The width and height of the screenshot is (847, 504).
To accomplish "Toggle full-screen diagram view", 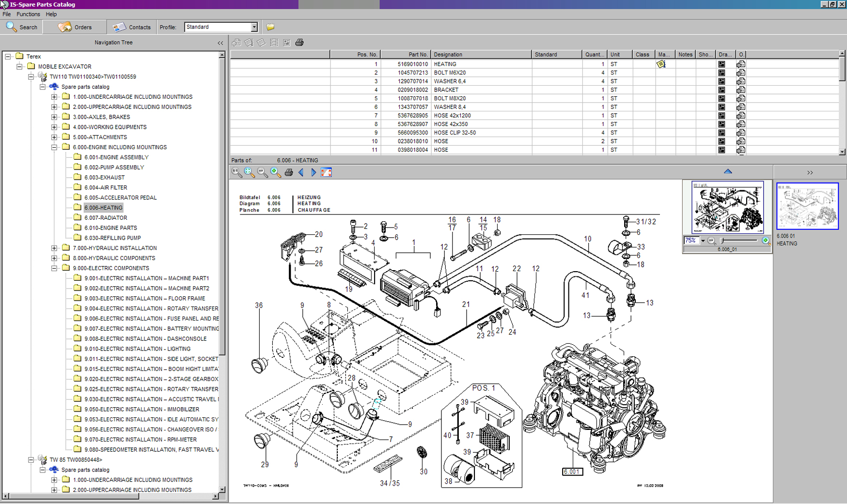I will (327, 172).
